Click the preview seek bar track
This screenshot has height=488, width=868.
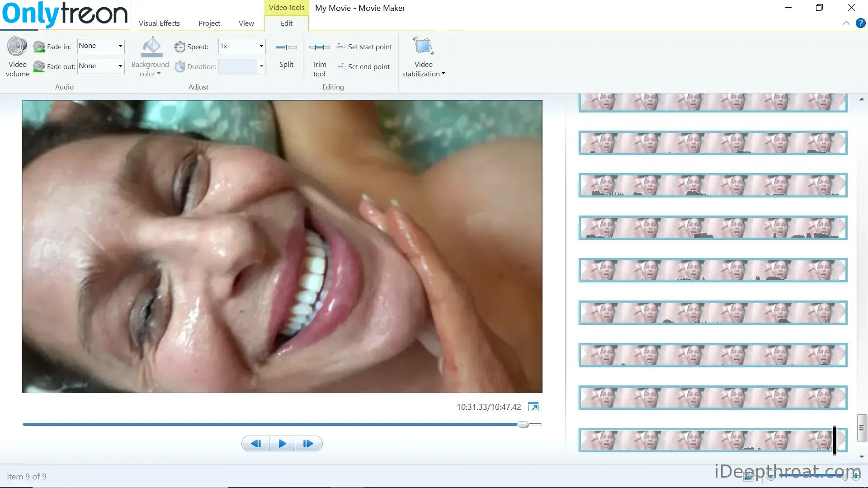[x=282, y=424]
